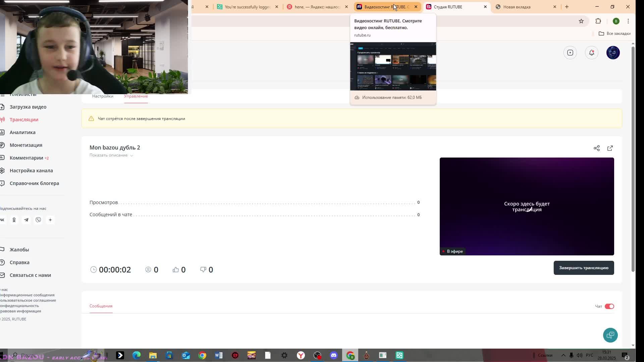Viewport: 644px width, 362px height.
Task: Click the Telegram social icon
Action: coord(26,220)
